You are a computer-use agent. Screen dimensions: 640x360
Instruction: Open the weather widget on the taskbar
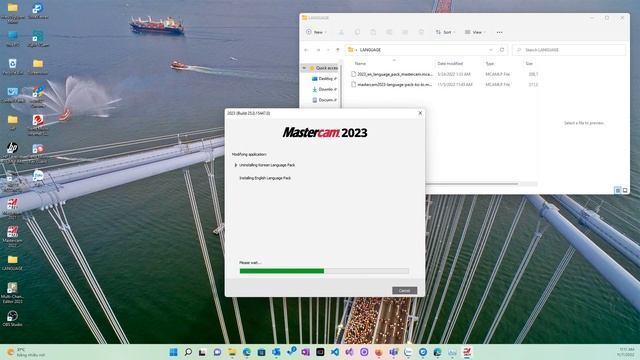click(x=26, y=352)
